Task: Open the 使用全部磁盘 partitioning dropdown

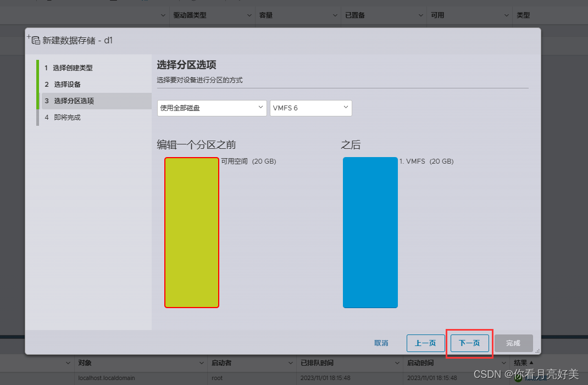Action: [212, 108]
